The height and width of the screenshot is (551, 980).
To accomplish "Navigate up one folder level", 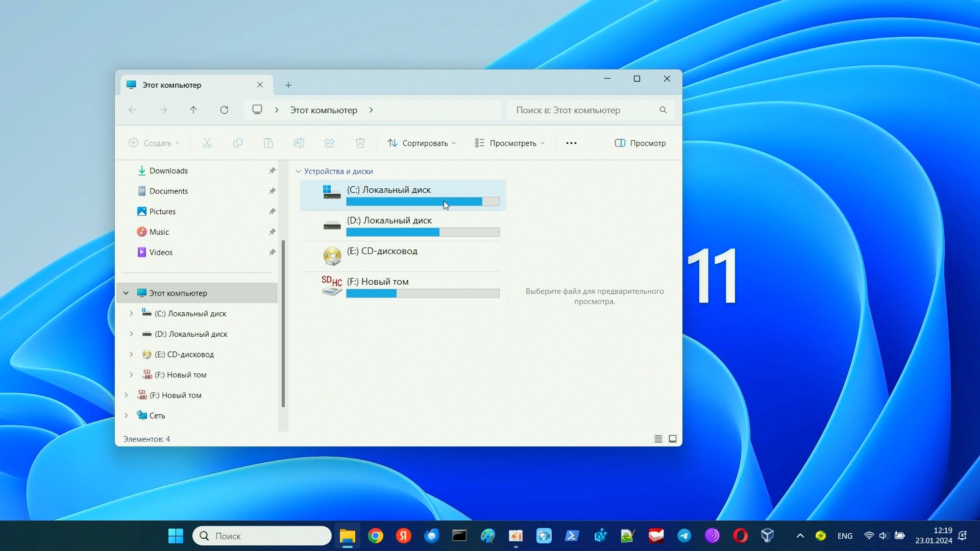I will [193, 110].
